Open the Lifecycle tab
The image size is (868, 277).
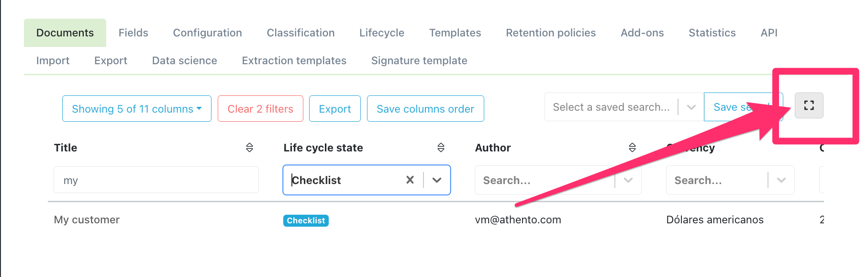point(382,33)
